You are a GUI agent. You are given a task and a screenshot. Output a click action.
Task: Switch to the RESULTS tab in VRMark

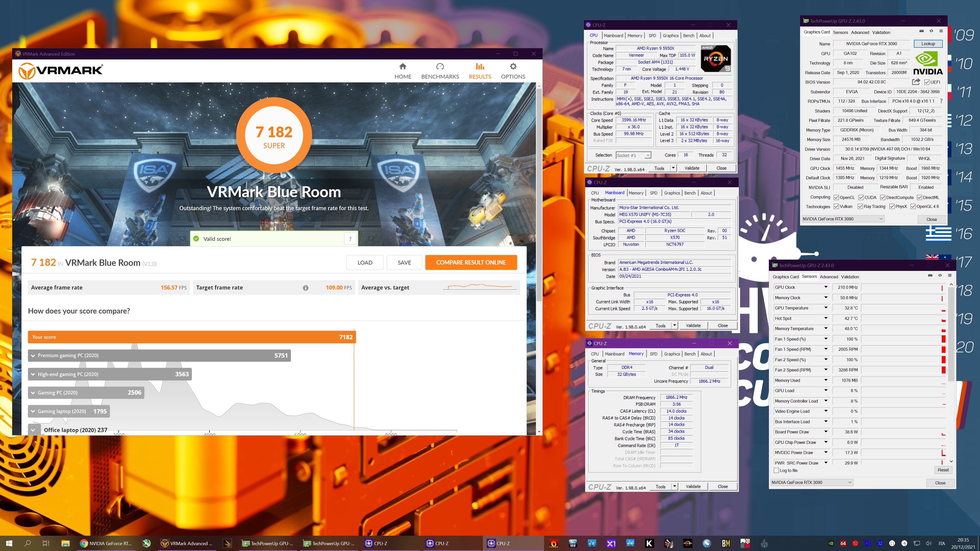pyautogui.click(x=480, y=71)
